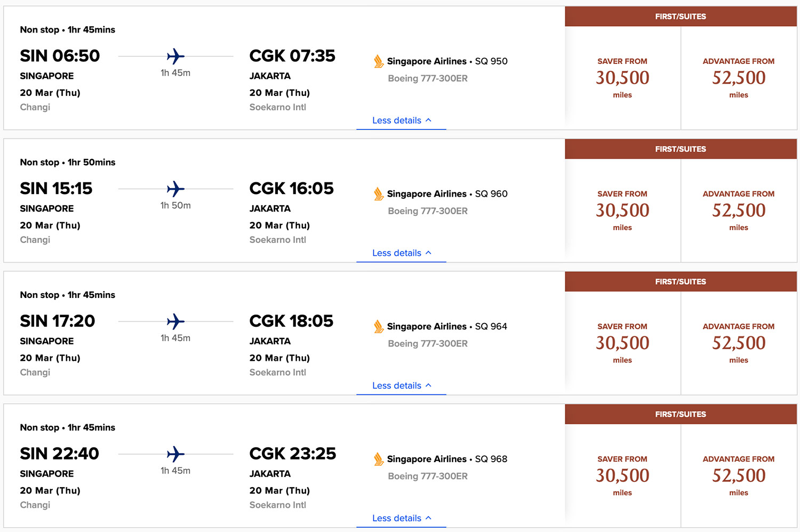Image resolution: width=800 pixels, height=532 pixels.
Task: Click the airplane icon on the SQ 950 flight
Action: point(175,56)
